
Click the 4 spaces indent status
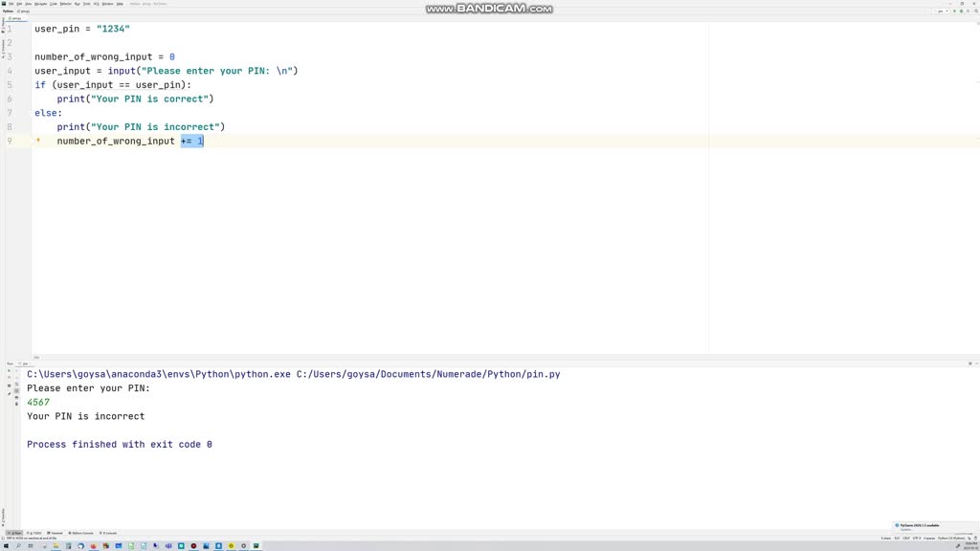pyautogui.click(x=929, y=538)
